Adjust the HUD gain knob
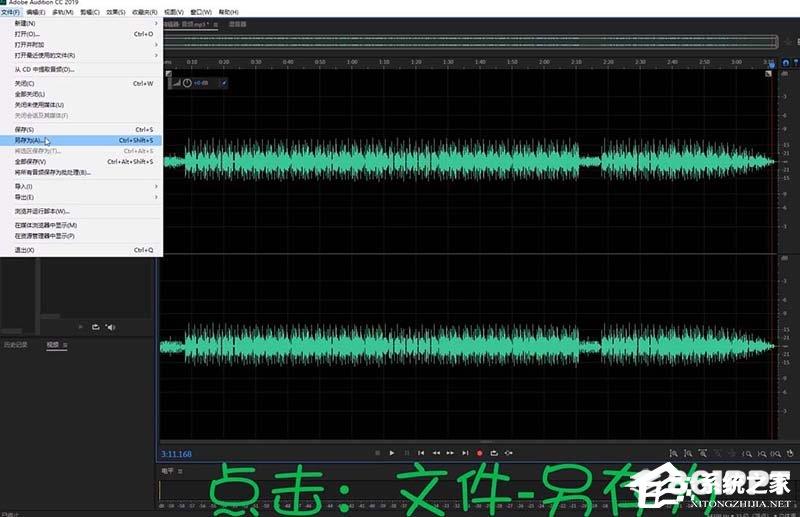 pyautogui.click(x=187, y=83)
